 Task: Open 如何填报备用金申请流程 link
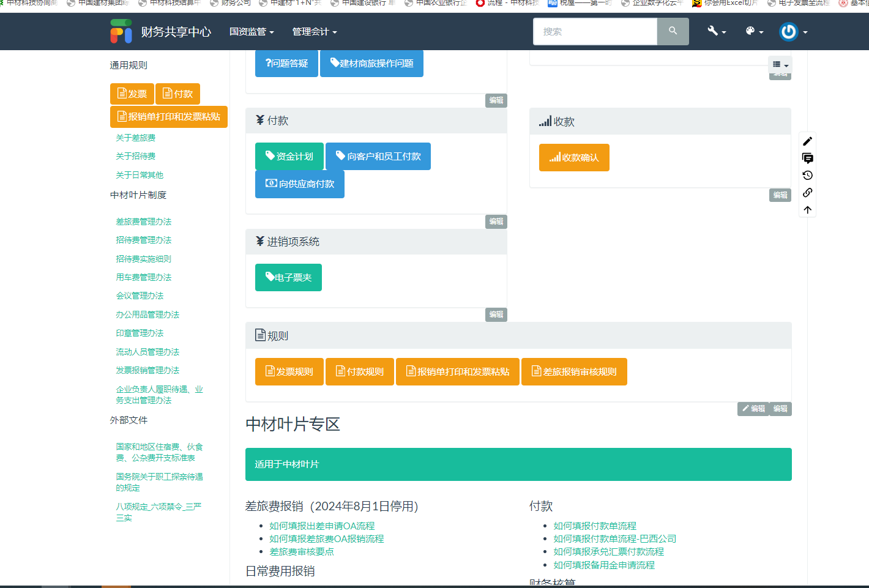pos(604,565)
